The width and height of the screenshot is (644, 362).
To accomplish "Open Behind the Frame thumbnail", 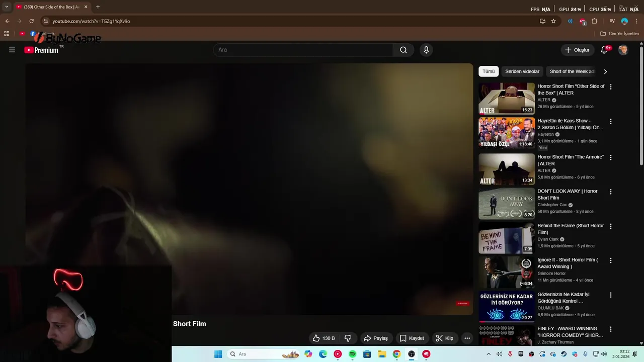I will pos(507,238).
